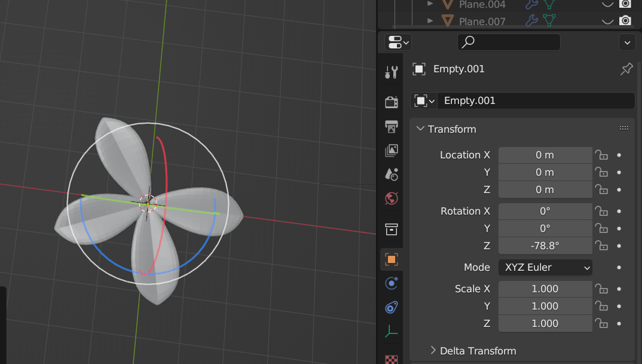
Task: Lock the Rotation Y value
Action: pos(601,228)
